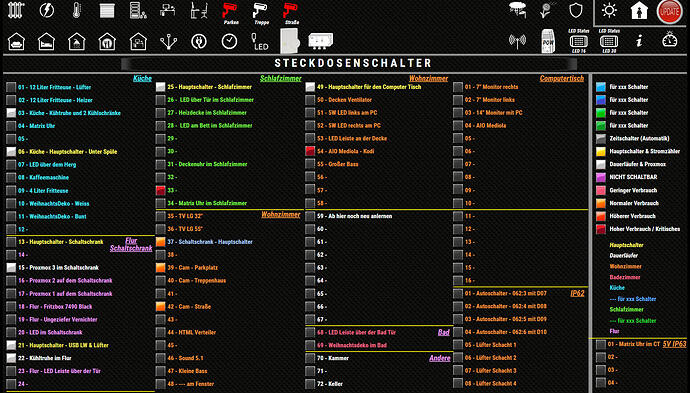Click the '50 - Decken Ventilator' label

click(x=344, y=100)
